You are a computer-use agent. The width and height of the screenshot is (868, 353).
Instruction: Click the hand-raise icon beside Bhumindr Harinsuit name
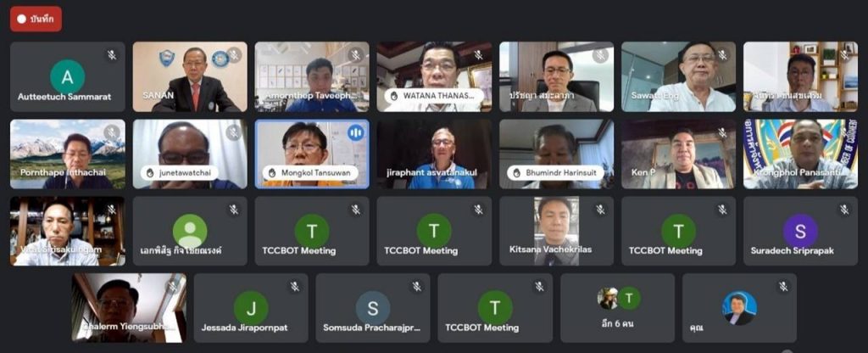516,173
